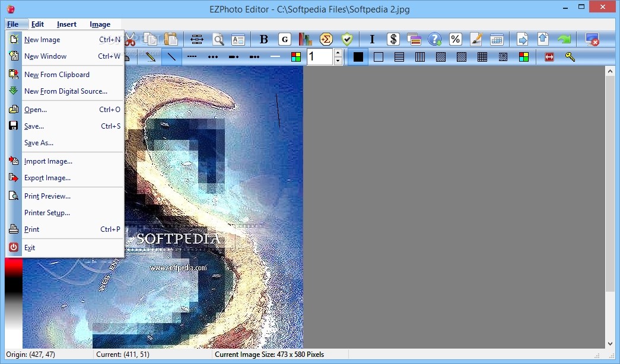Screen dimensions: 620x364
Task: Click the orange sigma sum icon
Action: tap(326, 39)
